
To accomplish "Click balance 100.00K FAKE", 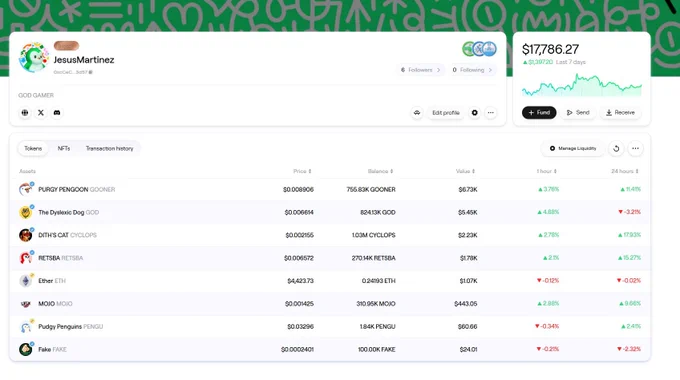I will [x=376, y=349].
